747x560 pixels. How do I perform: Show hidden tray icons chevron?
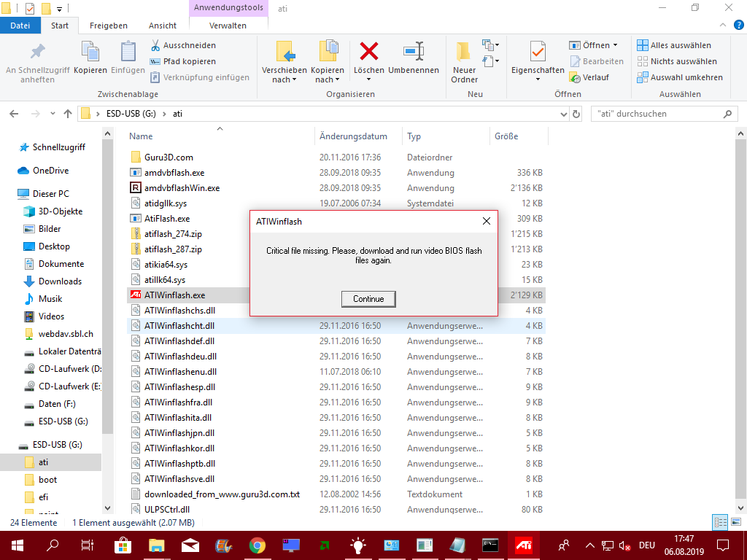point(589,545)
